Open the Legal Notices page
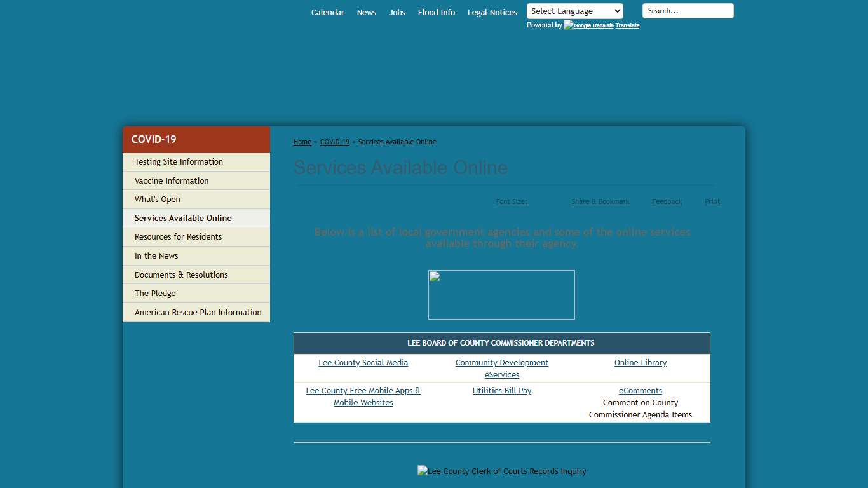The image size is (868, 488). [492, 12]
